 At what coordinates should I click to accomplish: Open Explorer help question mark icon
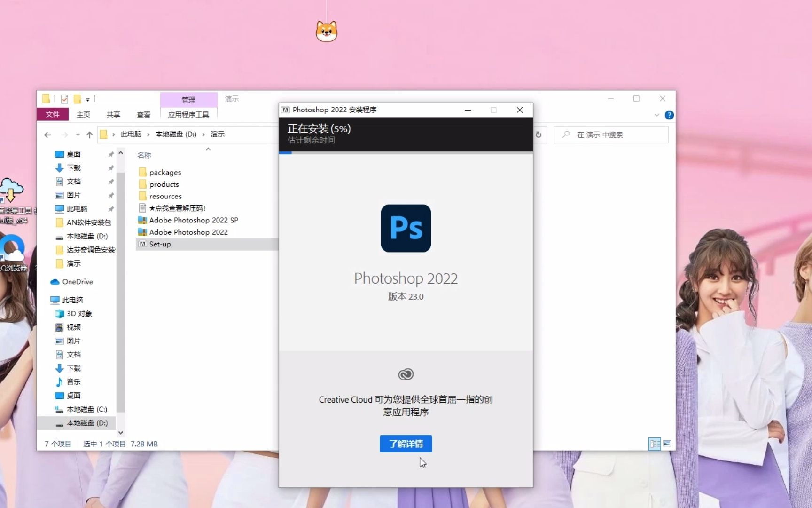[669, 115]
